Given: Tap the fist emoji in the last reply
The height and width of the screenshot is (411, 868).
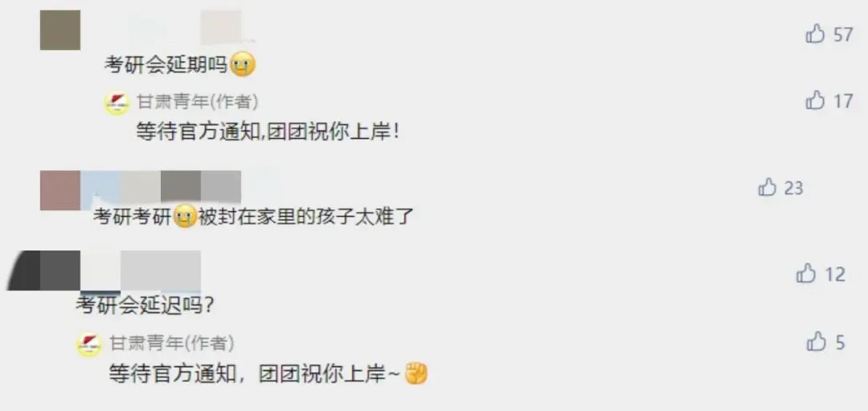Looking at the screenshot, I should coord(416,374).
